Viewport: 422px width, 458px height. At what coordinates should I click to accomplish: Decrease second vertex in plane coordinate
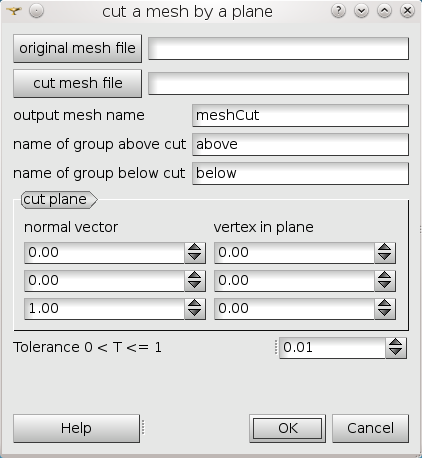[385, 286]
